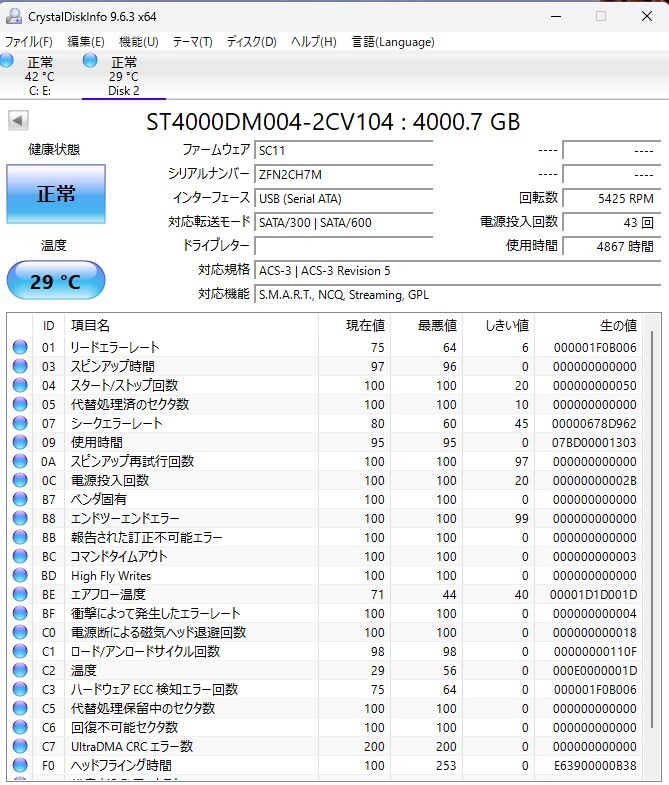Image resolution: width=669 pixels, height=785 pixels.
Task: Click the CrystalDiskInfo app icon in title bar
Action: click(14, 17)
